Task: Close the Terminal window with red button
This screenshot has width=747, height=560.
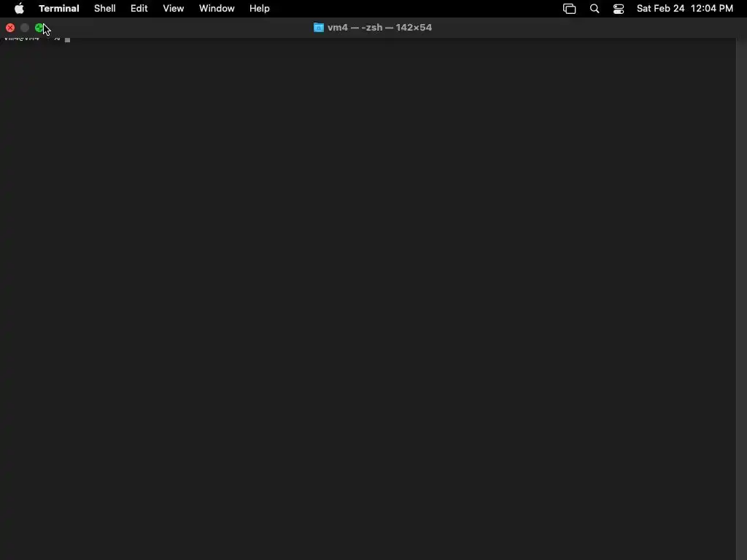Action: point(10,28)
